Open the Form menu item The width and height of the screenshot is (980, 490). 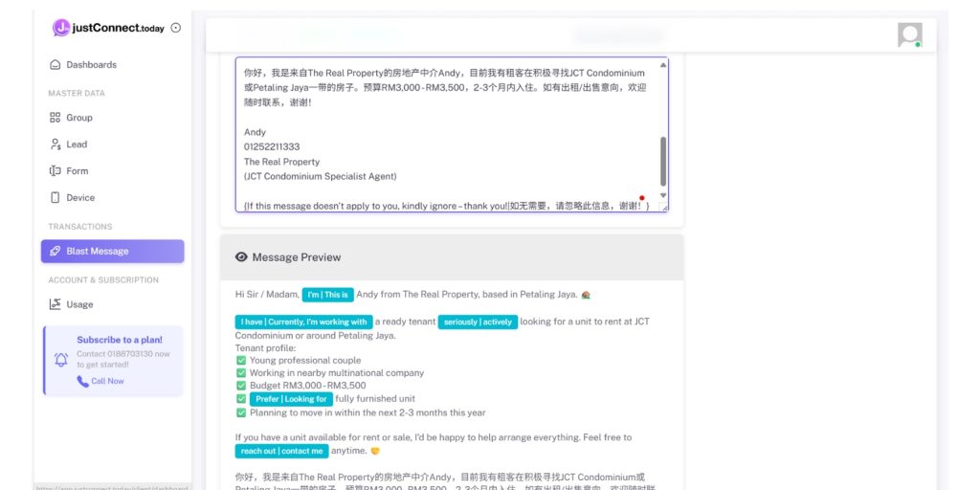pyautogui.click(x=77, y=170)
